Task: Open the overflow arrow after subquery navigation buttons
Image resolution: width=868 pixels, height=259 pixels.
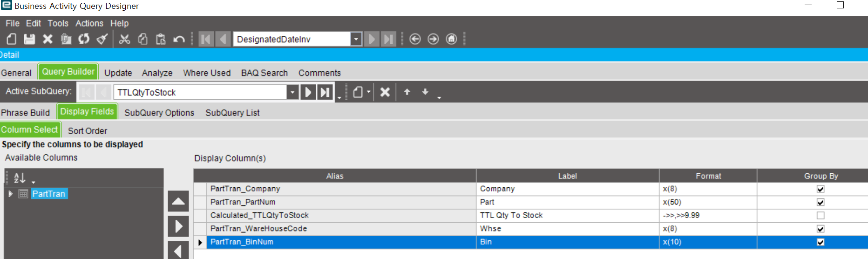Action: tap(339, 98)
